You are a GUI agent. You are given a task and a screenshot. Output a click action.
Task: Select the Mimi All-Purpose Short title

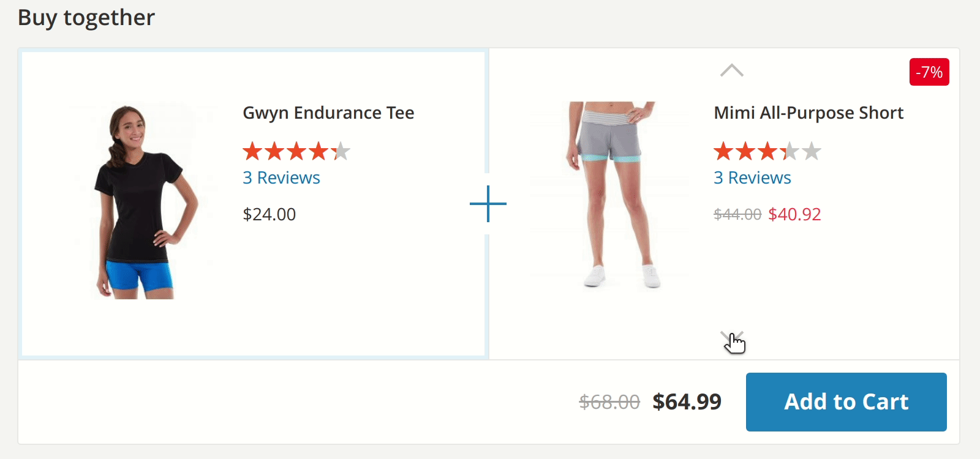tap(809, 113)
